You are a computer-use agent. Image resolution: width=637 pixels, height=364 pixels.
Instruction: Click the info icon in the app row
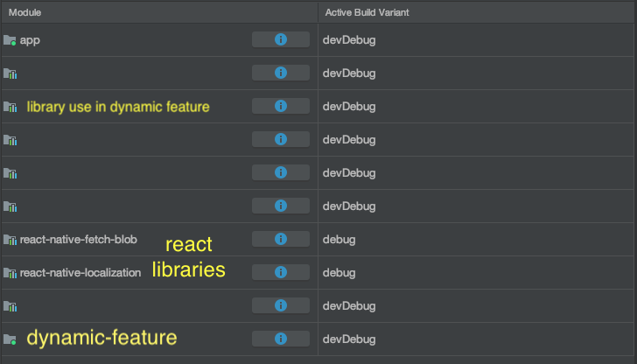coord(281,39)
